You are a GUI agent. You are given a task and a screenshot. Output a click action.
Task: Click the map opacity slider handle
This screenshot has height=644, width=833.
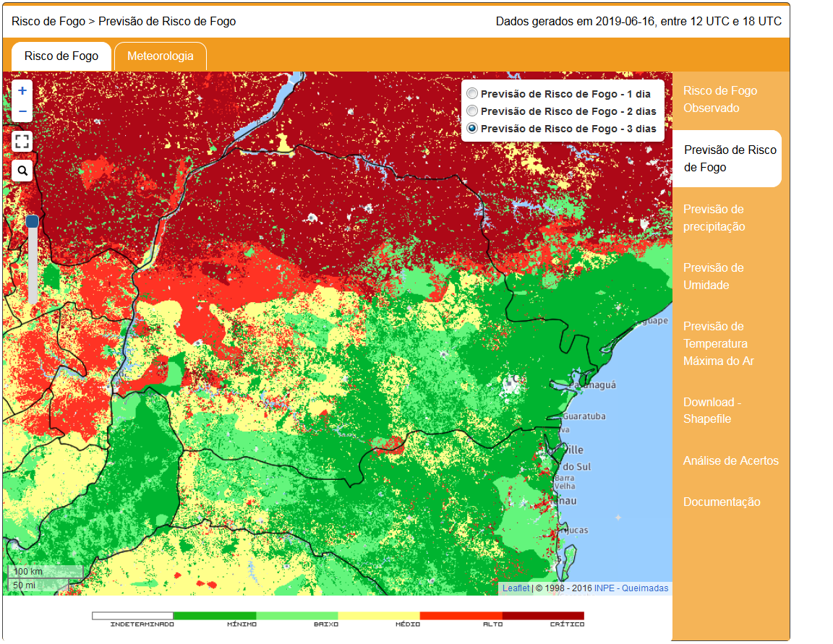(x=33, y=221)
